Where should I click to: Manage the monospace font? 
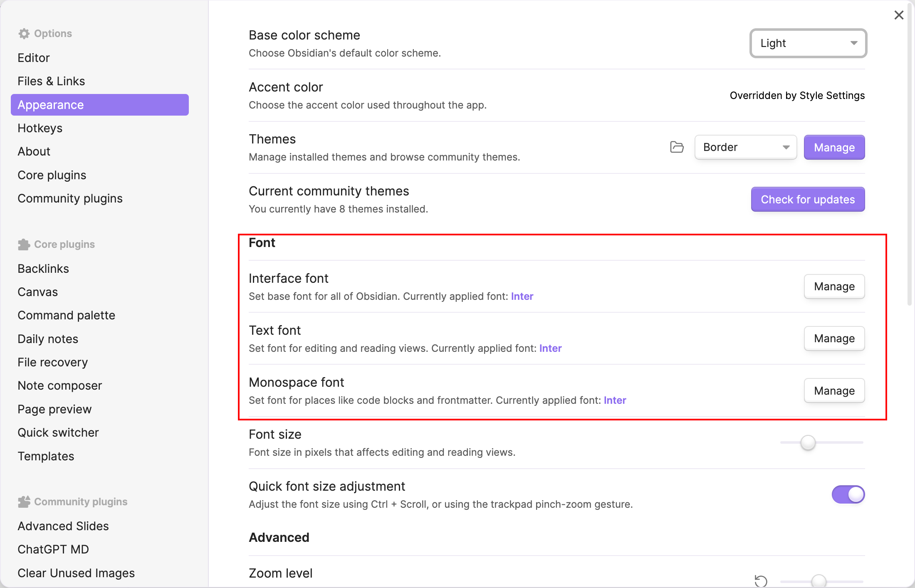pyautogui.click(x=834, y=390)
